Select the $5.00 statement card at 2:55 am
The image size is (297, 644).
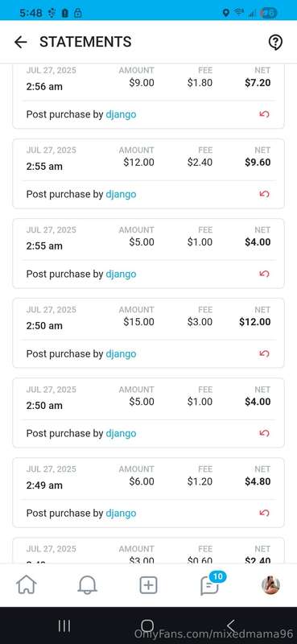(x=148, y=253)
